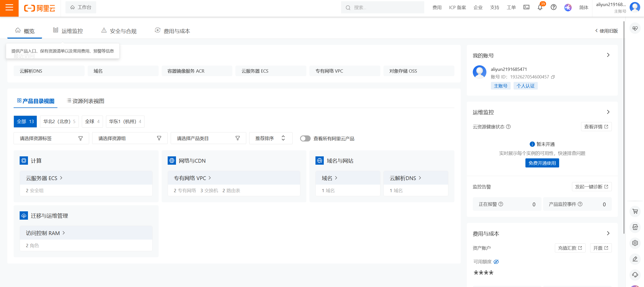Click the 免费开通使用 button
The image size is (644, 287).
[x=542, y=163]
